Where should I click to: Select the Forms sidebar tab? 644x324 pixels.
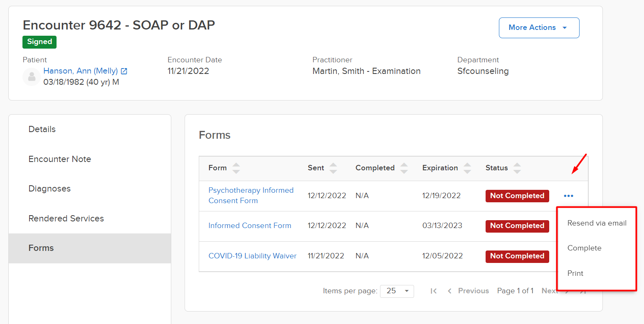click(90, 248)
